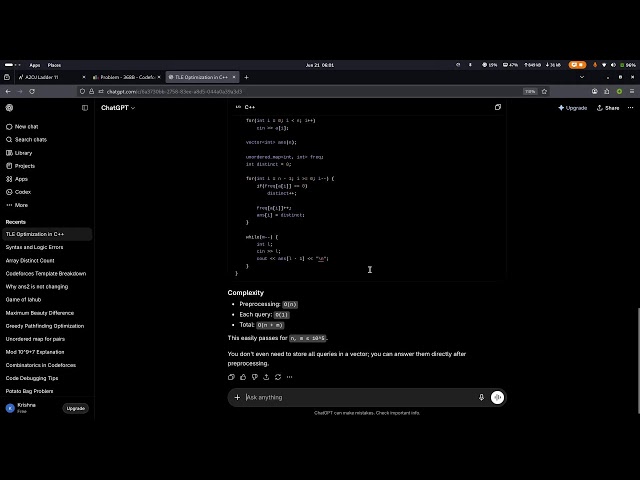Close the A2OJ Ladder 11 tab
Viewport: 640px width, 480px height.
pos(84,77)
